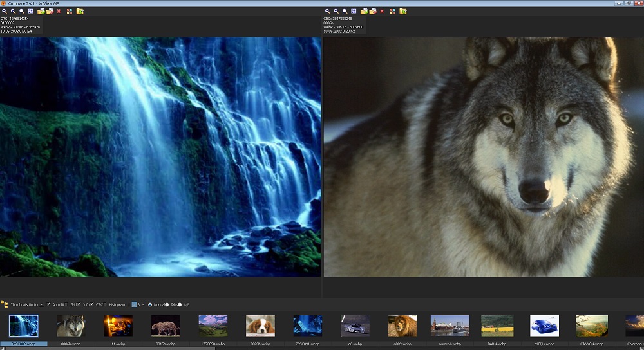Click the colored squares icon in right pane toolbar

(x=392, y=11)
